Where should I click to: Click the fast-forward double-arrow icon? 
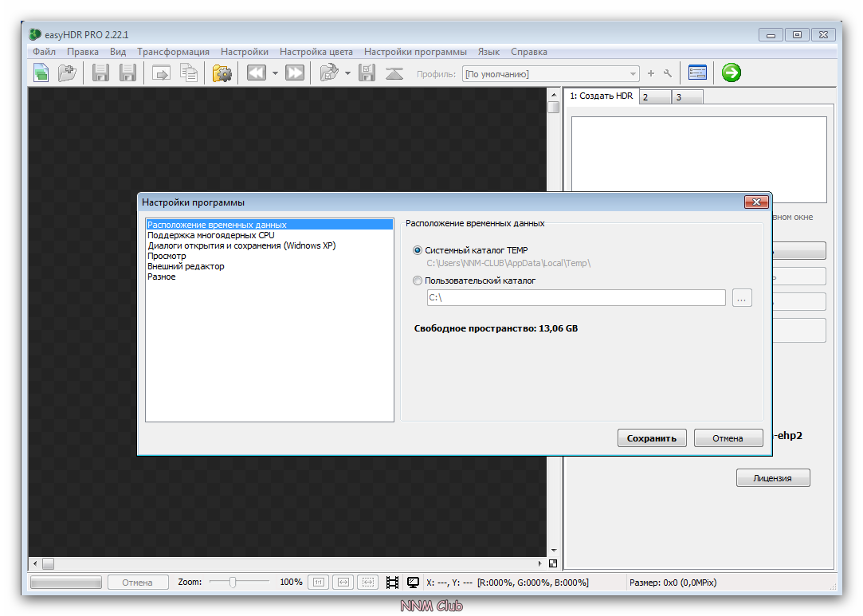point(295,73)
